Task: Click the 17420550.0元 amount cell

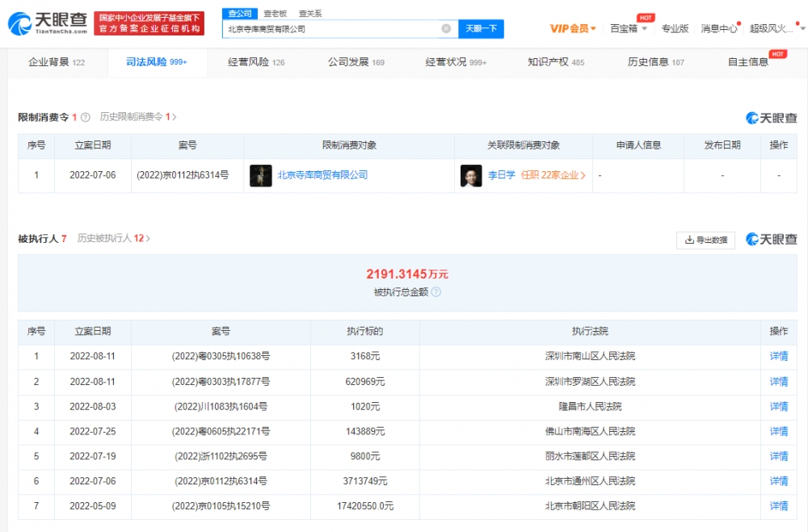Action: coord(365,506)
